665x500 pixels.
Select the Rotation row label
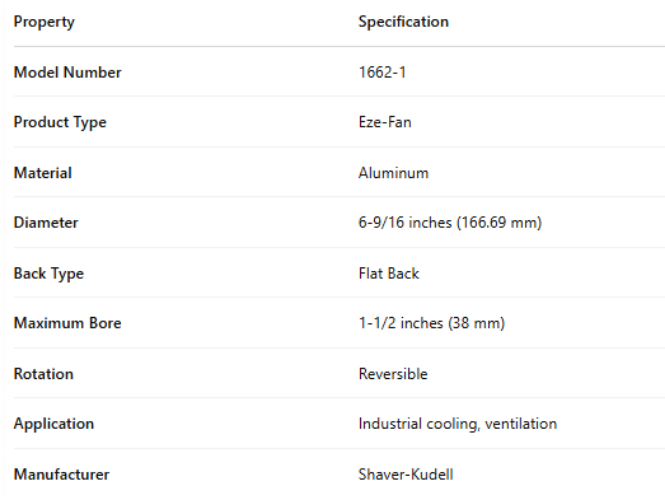(x=43, y=374)
